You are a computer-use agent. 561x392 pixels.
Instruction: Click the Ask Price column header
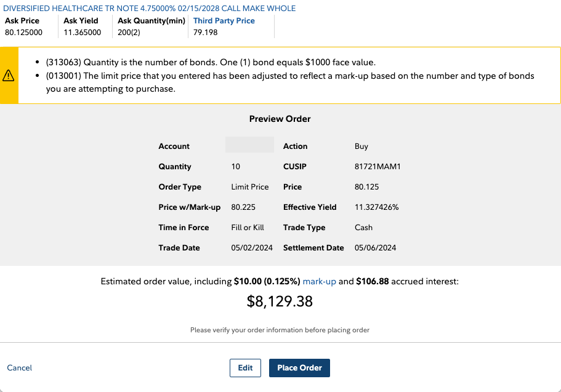(x=22, y=21)
